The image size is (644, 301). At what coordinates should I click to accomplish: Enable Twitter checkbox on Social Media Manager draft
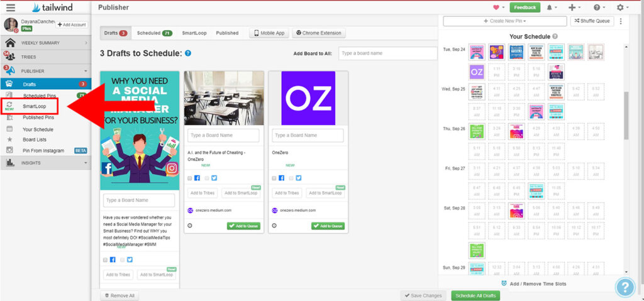pos(123,260)
